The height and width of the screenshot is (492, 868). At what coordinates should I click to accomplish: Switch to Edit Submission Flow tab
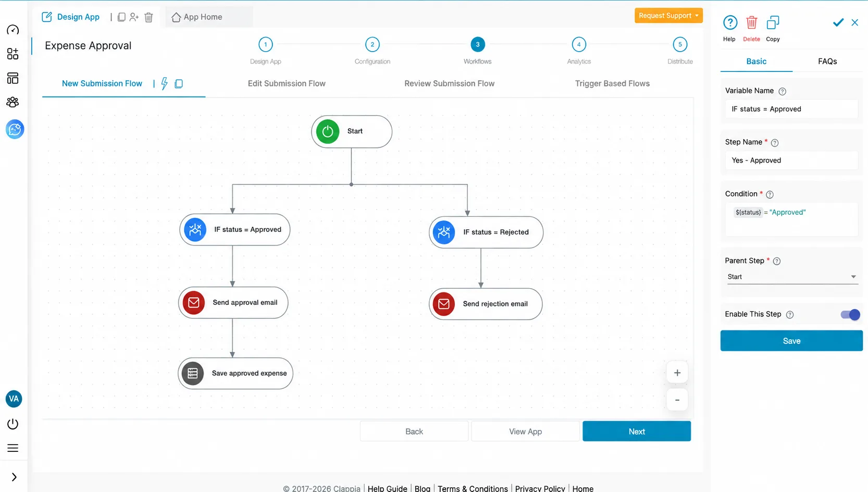tap(287, 83)
